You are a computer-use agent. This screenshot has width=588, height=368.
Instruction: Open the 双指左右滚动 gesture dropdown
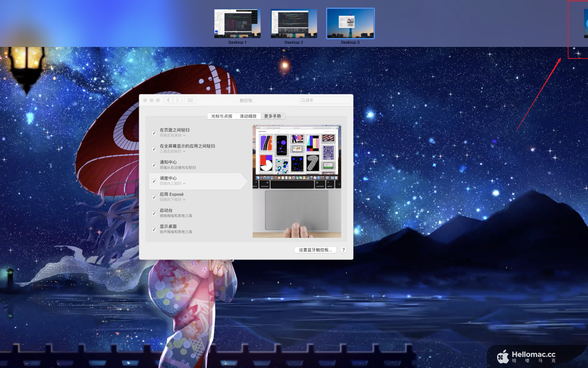click(173, 135)
